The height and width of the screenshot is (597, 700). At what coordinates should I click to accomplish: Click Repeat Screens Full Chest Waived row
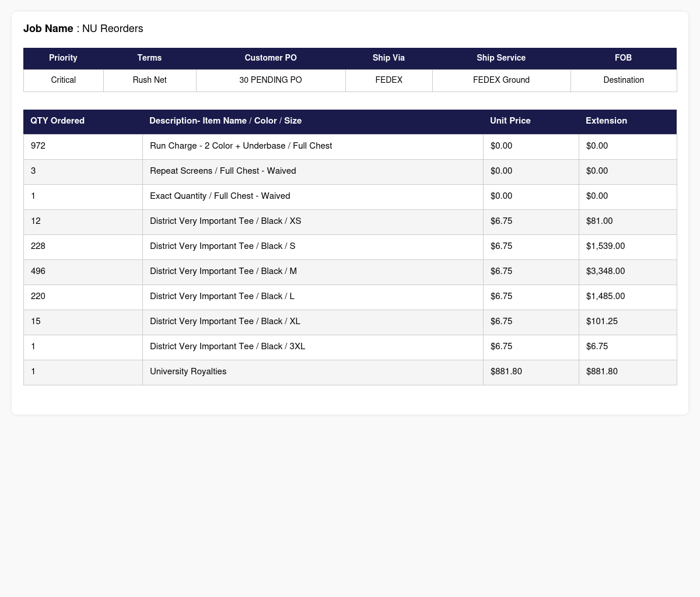pos(350,171)
